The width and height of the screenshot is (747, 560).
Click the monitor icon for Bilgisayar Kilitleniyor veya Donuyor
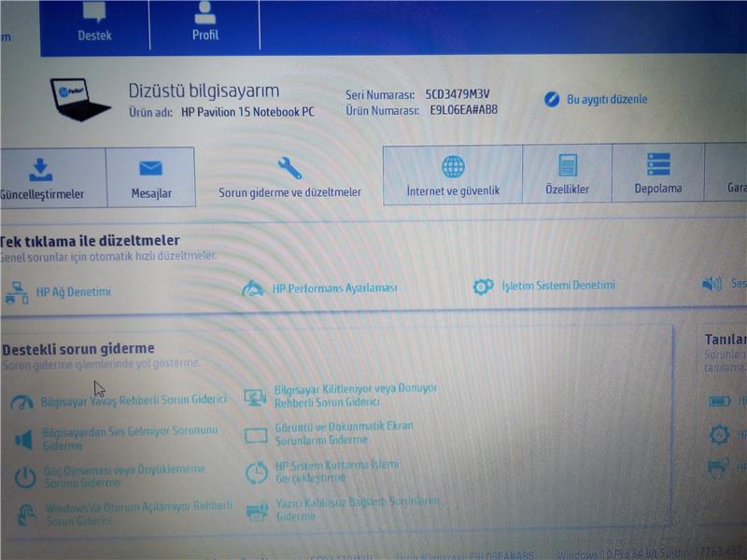pyautogui.click(x=255, y=398)
